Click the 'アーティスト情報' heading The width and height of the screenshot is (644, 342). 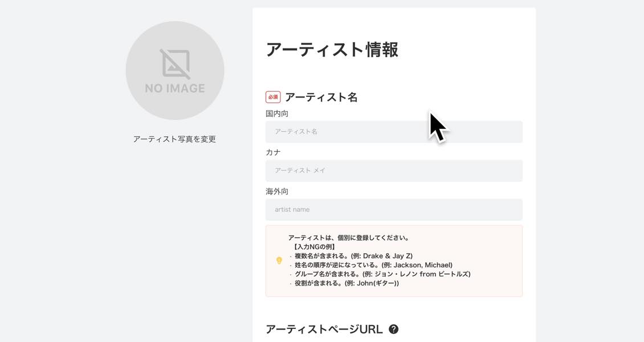pyautogui.click(x=332, y=50)
